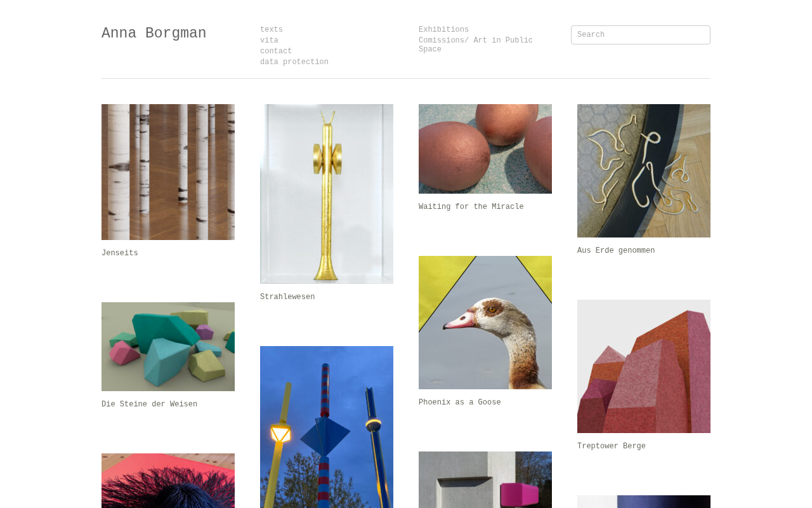Click the Die Steine der Weisen thumbnail

tap(168, 347)
